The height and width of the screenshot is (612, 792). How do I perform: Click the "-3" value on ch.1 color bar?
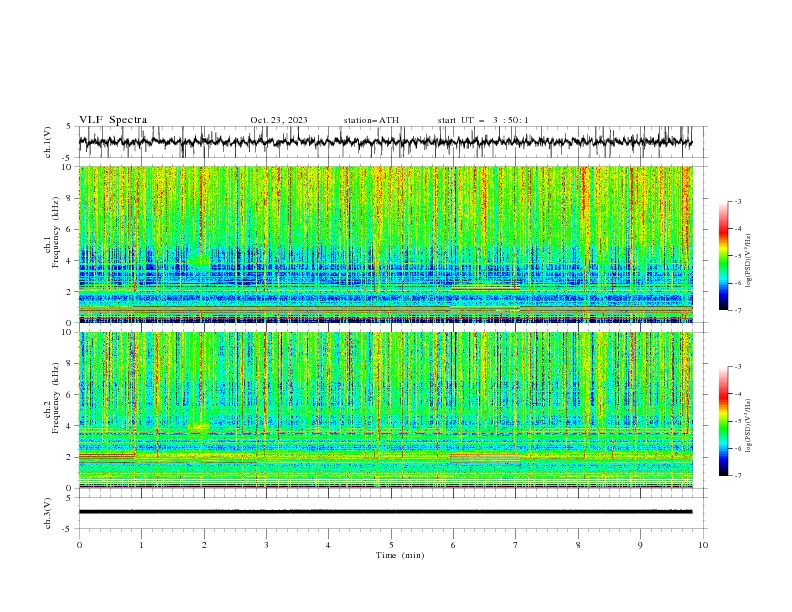pyautogui.click(x=738, y=201)
